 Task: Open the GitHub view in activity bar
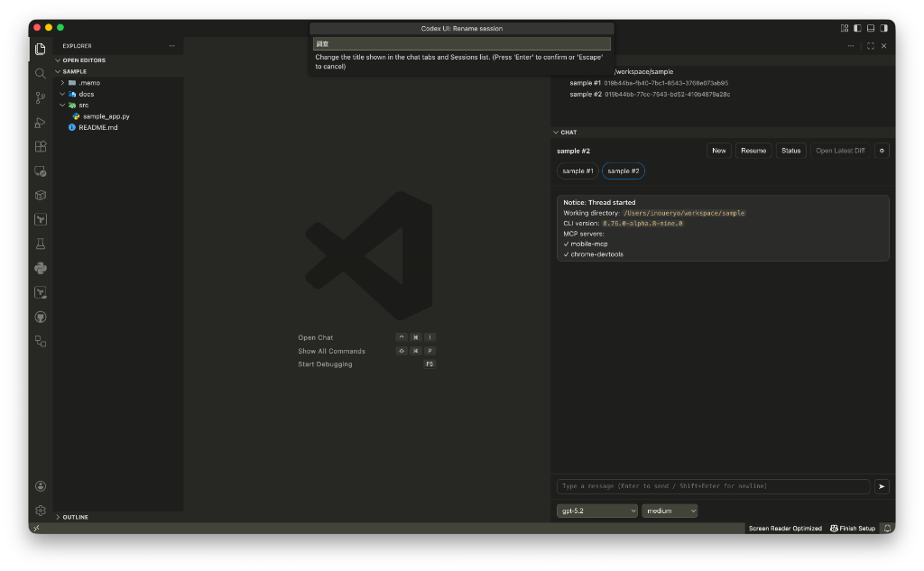coord(41,317)
